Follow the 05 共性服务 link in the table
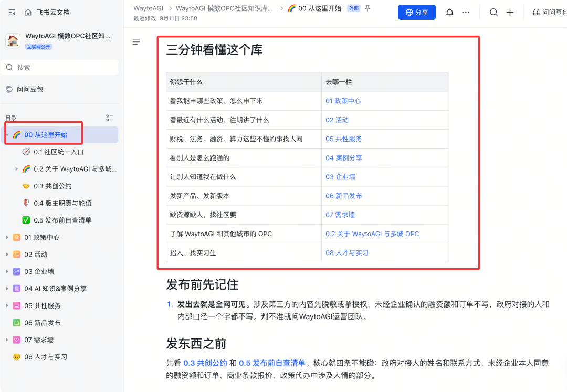The width and height of the screenshot is (567, 392). [343, 139]
